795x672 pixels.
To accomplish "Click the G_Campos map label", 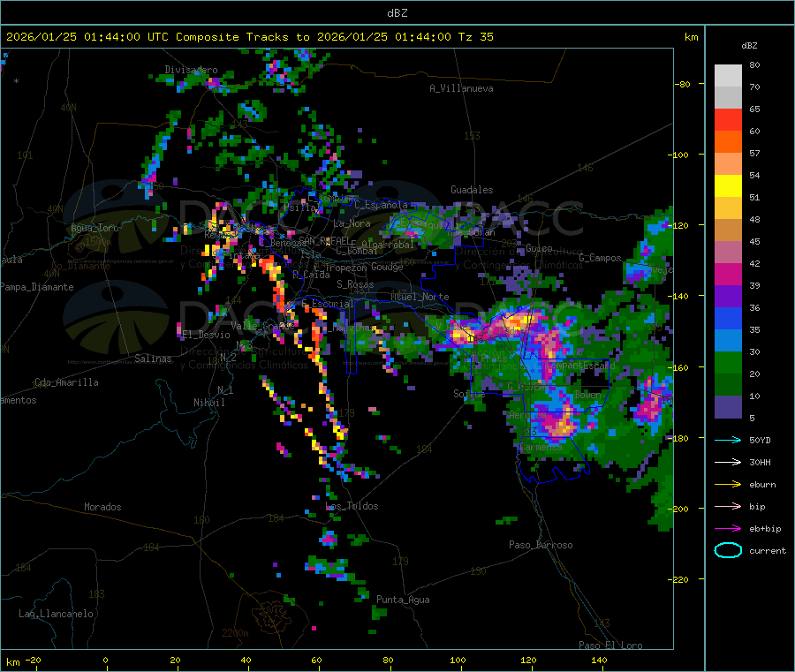I will [601, 258].
